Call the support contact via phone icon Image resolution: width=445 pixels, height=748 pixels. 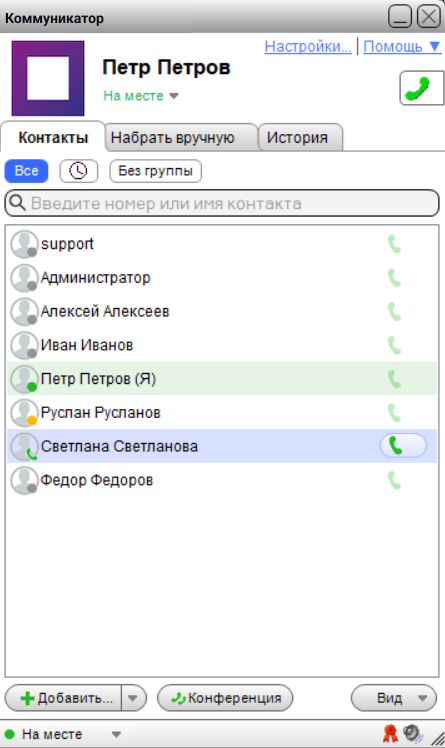[x=394, y=244]
